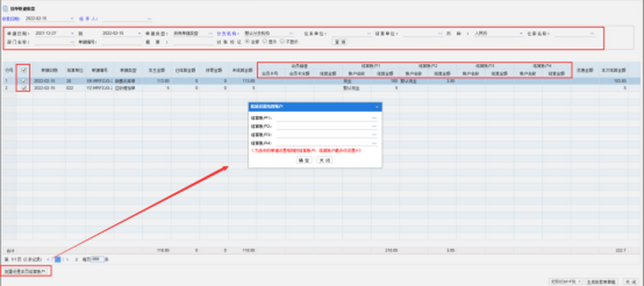Click 批量设置本页结算账户 at bottom left
Image resolution: width=644 pixels, height=286 pixels.
(24, 272)
